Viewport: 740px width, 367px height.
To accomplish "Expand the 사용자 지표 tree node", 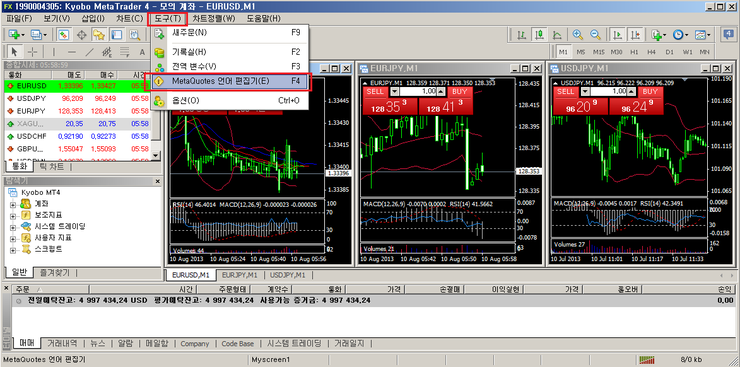I will pyautogui.click(x=13, y=238).
